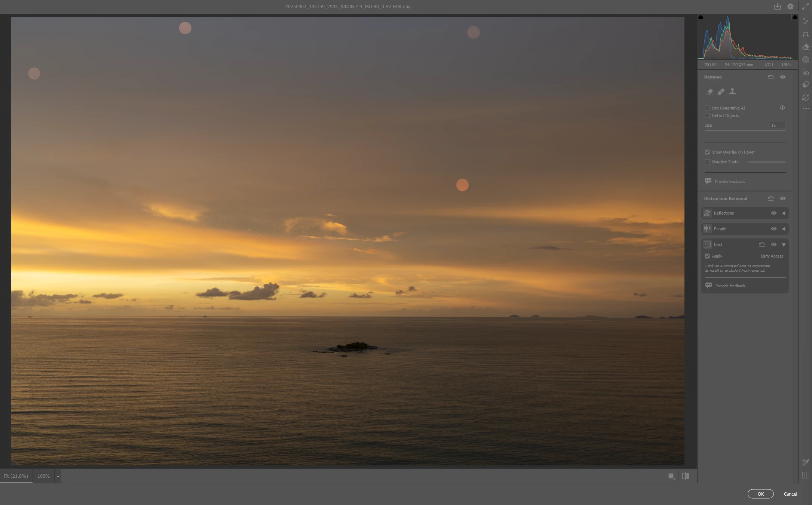
Task: Expand the Reflections section arrow
Action: point(784,213)
